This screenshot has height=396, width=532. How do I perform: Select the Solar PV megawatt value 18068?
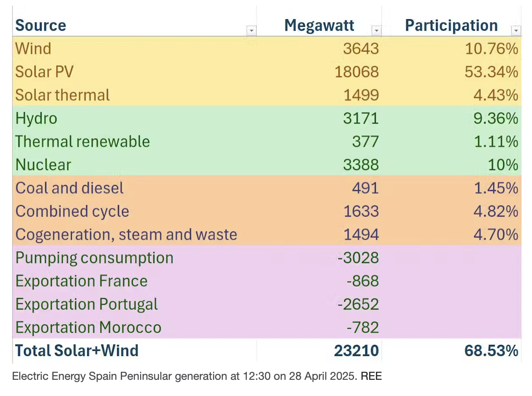click(357, 72)
